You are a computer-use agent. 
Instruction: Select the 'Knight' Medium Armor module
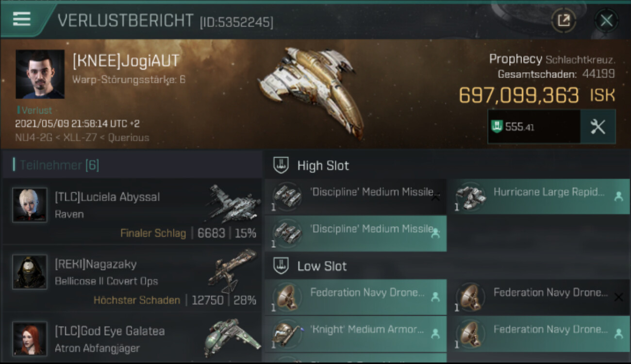pyautogui.click(x=355, y=334)
